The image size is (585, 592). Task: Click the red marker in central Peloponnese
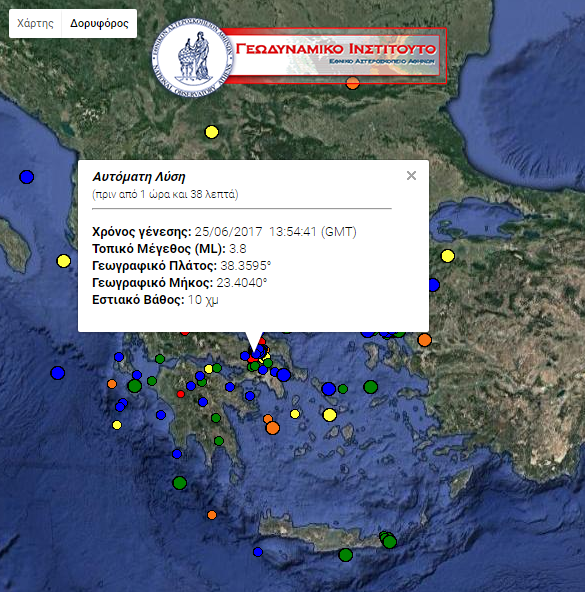[181, 394]
